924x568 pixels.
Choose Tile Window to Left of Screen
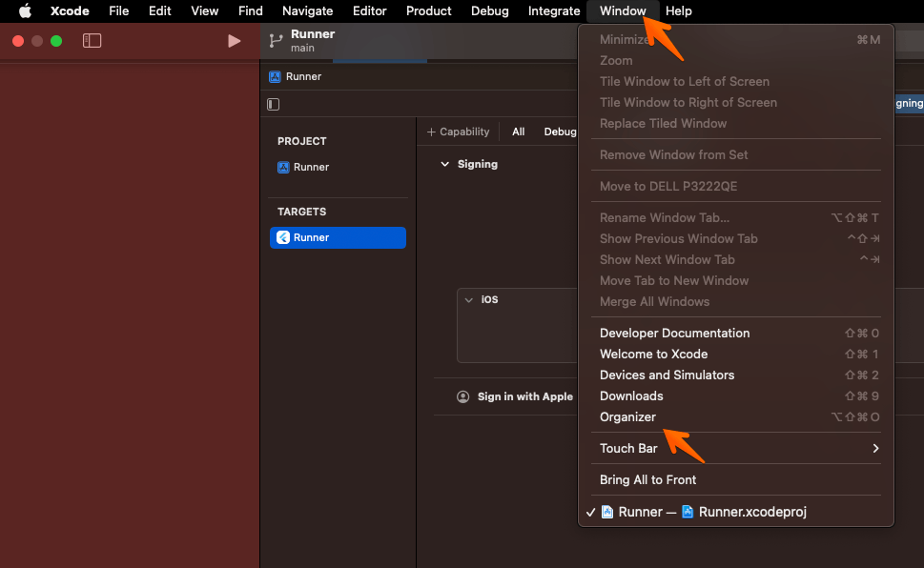coord(736,82)
